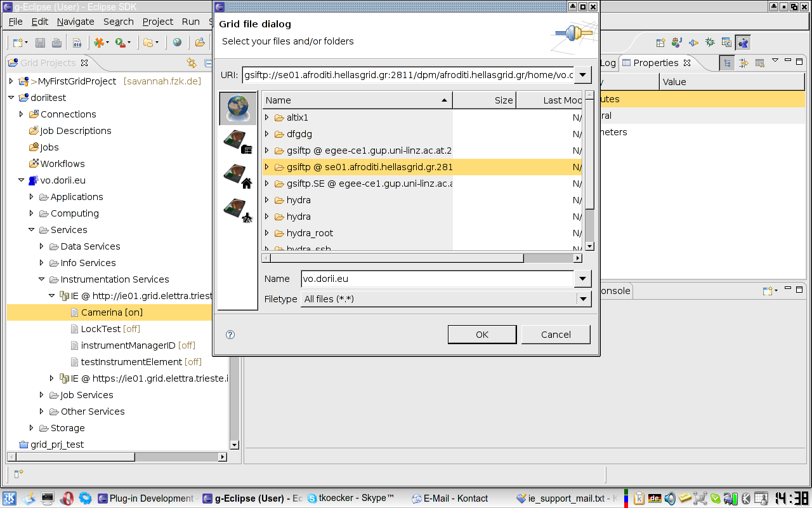Select the drive with network tree sidebar icon
812x508 pixels.
click(x=237, y=210)
